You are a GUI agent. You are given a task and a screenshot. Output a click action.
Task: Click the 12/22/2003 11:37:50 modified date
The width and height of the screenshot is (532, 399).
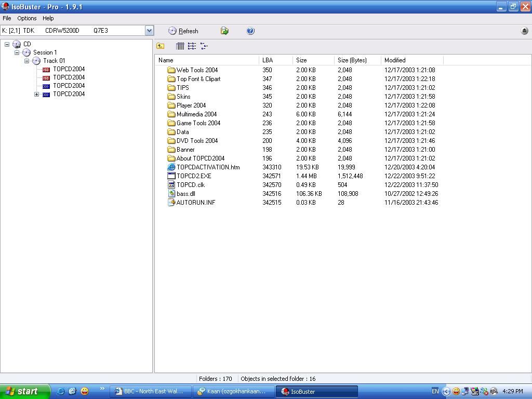(411, 184)
